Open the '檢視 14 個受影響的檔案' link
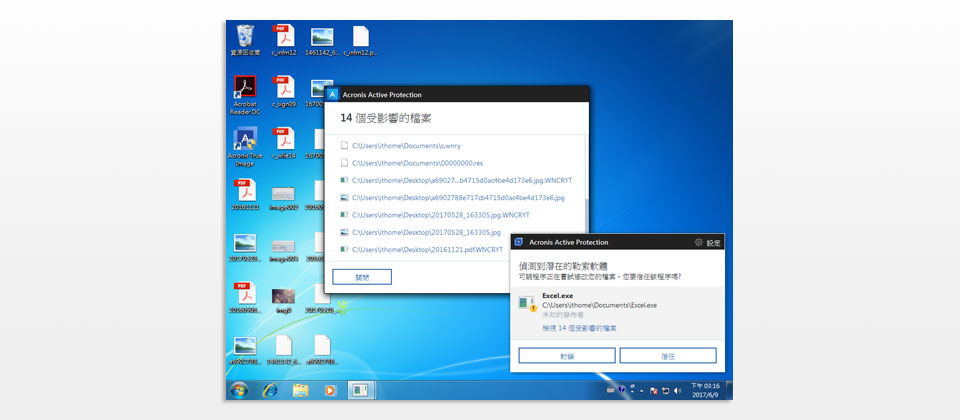The height and width of the screenshot is (420, 960). pyautogui.click(x=579, y=328)
